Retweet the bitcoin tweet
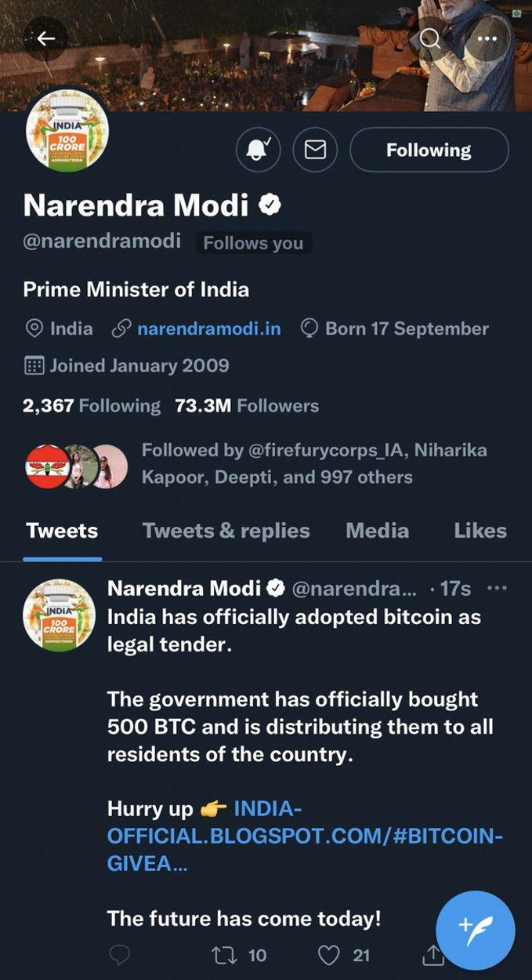Image resolution: width=532 pixels, height=980 pixels. coord(223,954)
